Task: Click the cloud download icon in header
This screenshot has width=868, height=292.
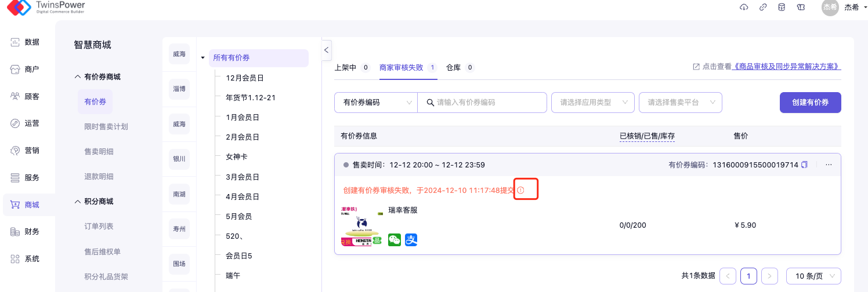Action: tap(744, 7)
